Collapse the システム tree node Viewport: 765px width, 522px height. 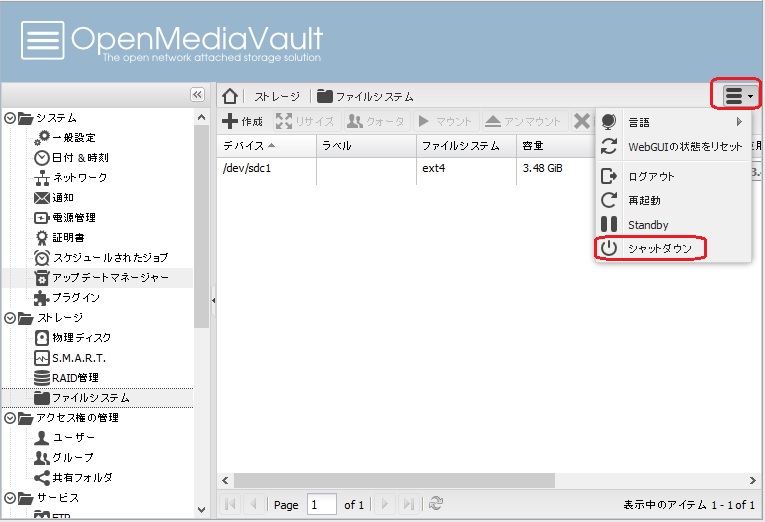pos(10,118)
